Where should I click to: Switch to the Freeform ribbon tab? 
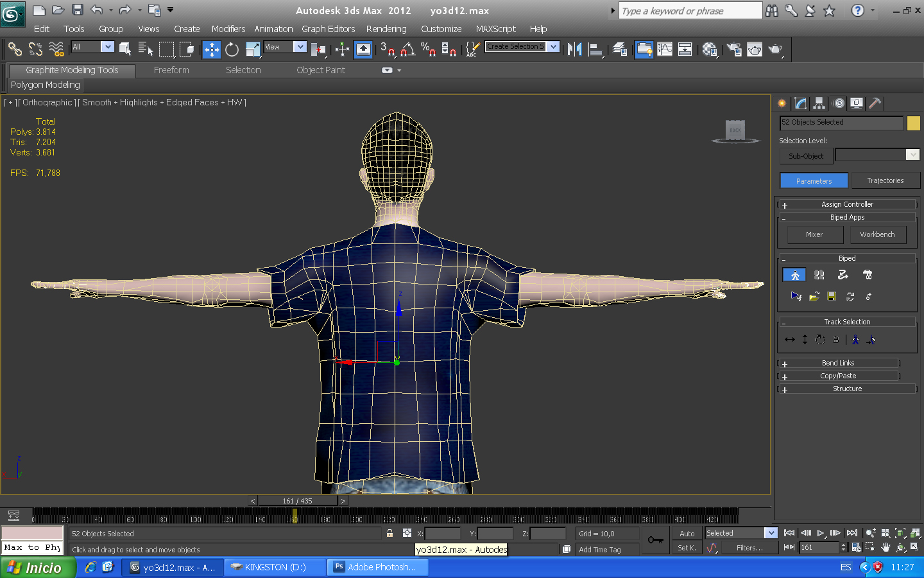point(171,70)
